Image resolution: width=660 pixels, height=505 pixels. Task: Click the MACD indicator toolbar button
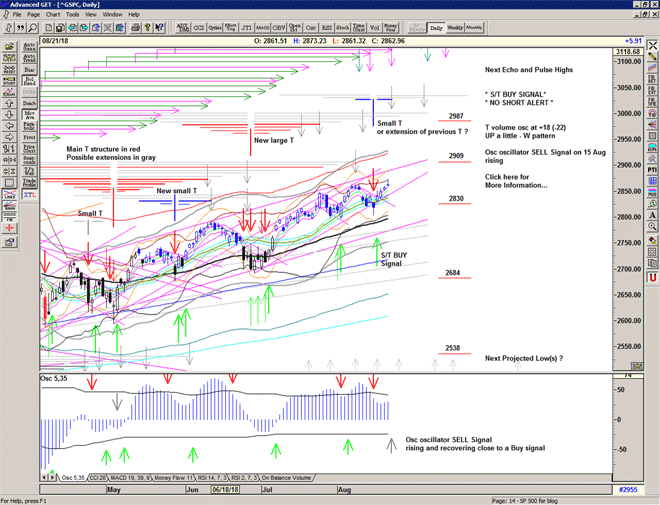click(x=262, y=28)
